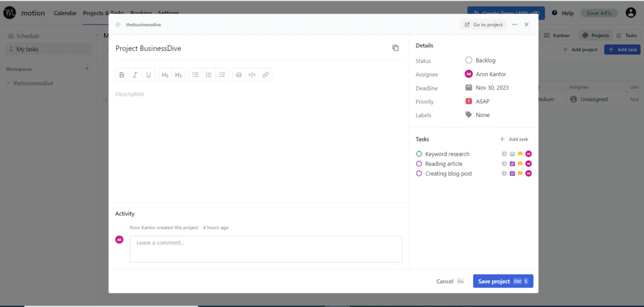644x307 pixels.
Task: Insert an image into the description
Action: [239, 75]
